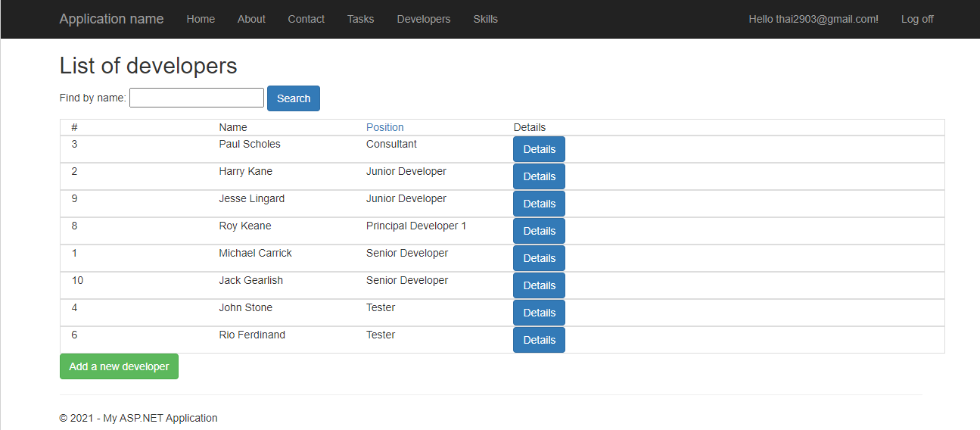Image resolution: width=980 pixels, height=430 pixels.
Task: Click ID 6 in Rio Ferdinand row
Action: click(x=74, y=335)
